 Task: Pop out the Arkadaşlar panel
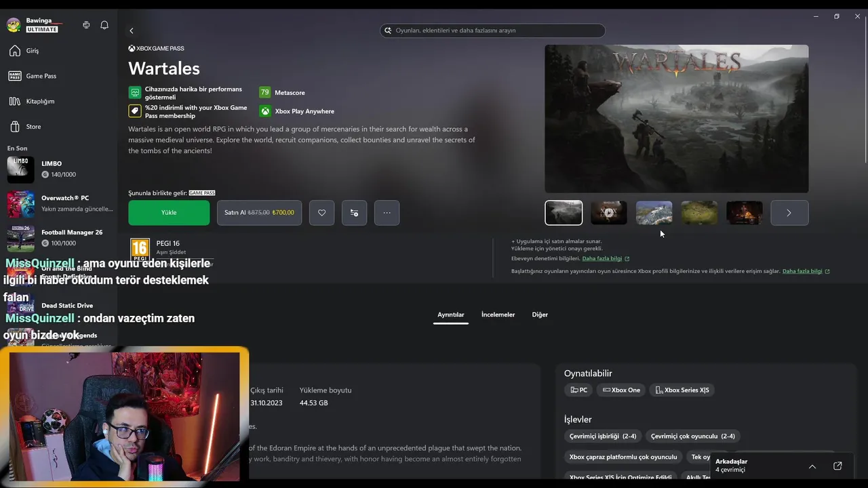pos(837,466)
